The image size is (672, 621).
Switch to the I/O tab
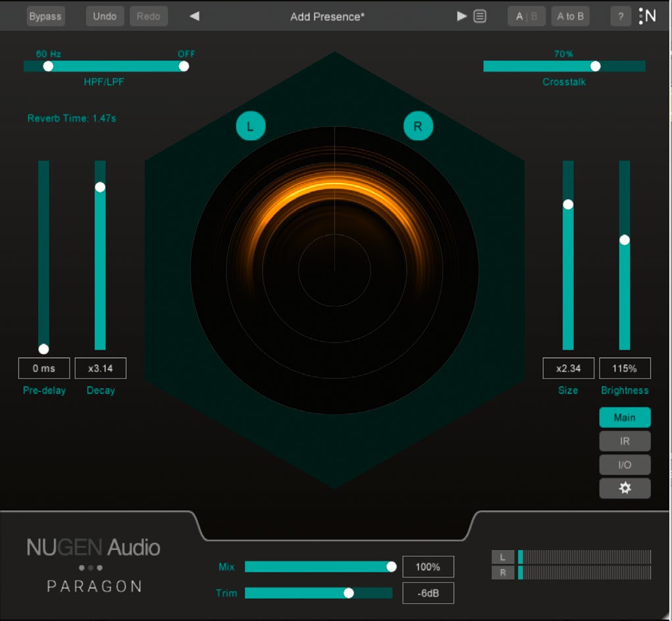[x=625, y=464]
